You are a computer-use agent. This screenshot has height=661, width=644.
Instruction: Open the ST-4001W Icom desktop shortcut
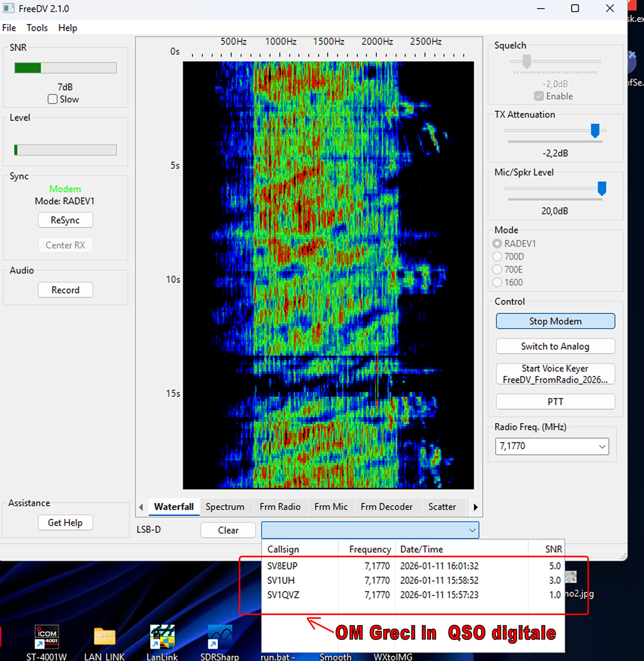(47, 638)
